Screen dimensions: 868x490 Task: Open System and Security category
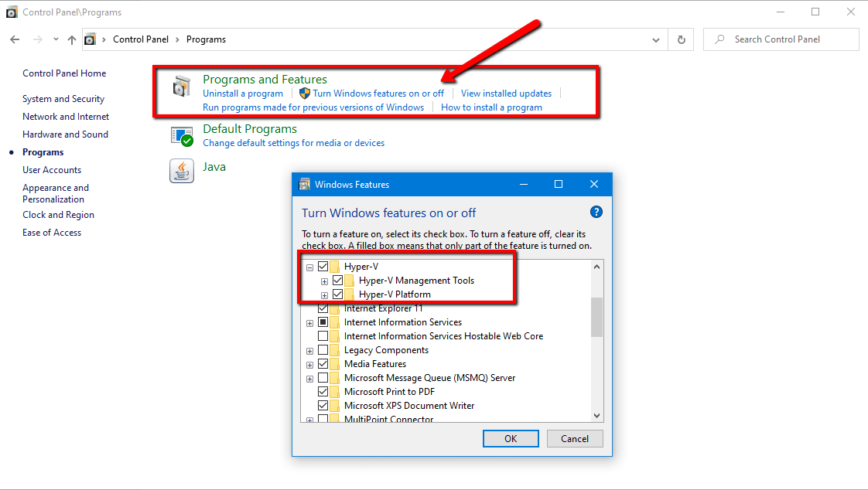click(x=63, y=99)
